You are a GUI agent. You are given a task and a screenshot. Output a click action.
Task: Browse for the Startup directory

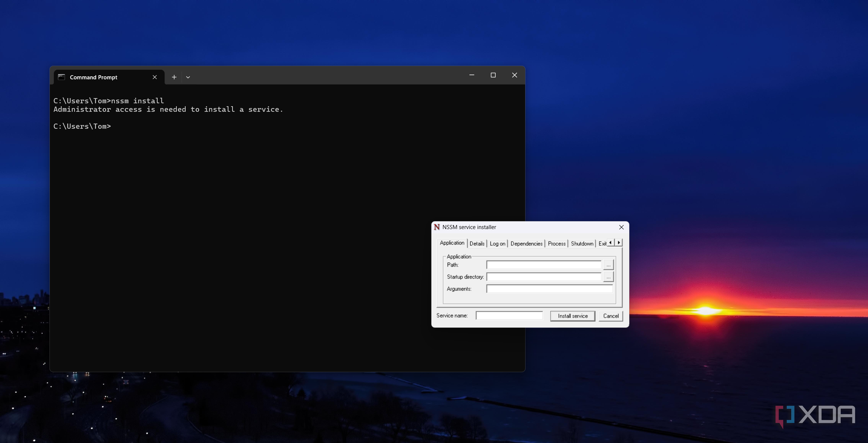pyautogui.click(x=608, y=277)
